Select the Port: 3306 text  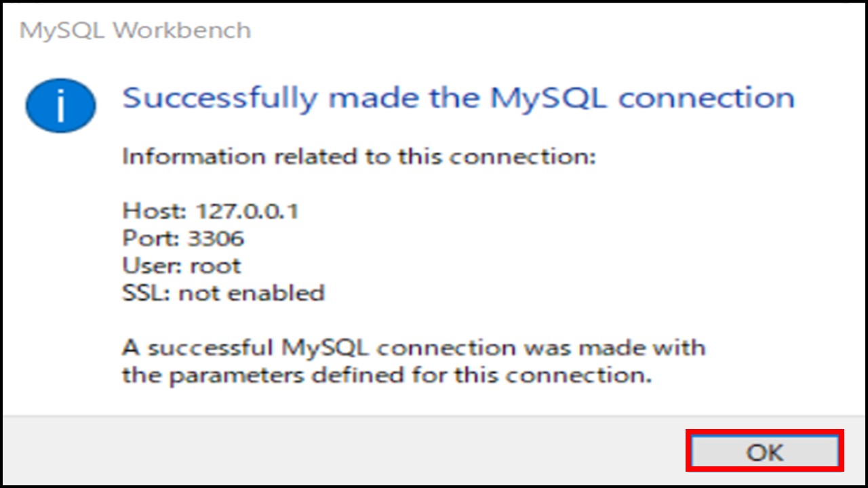coord(183,238)
